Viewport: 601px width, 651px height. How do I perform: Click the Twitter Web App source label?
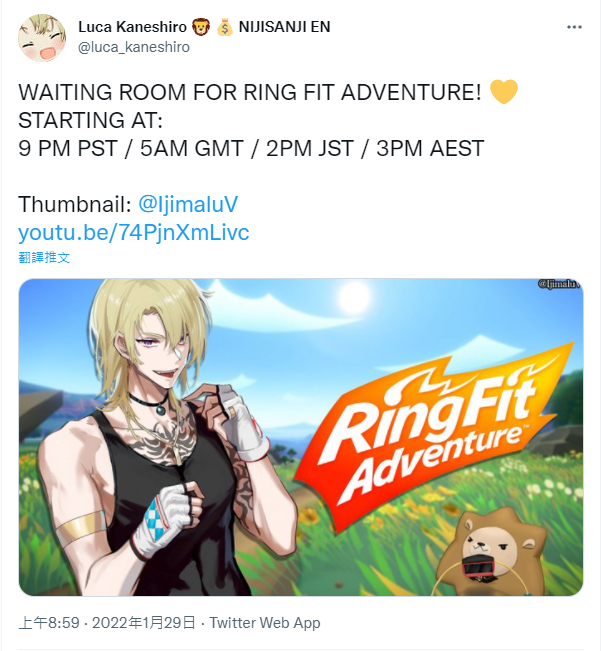[265, 623]
